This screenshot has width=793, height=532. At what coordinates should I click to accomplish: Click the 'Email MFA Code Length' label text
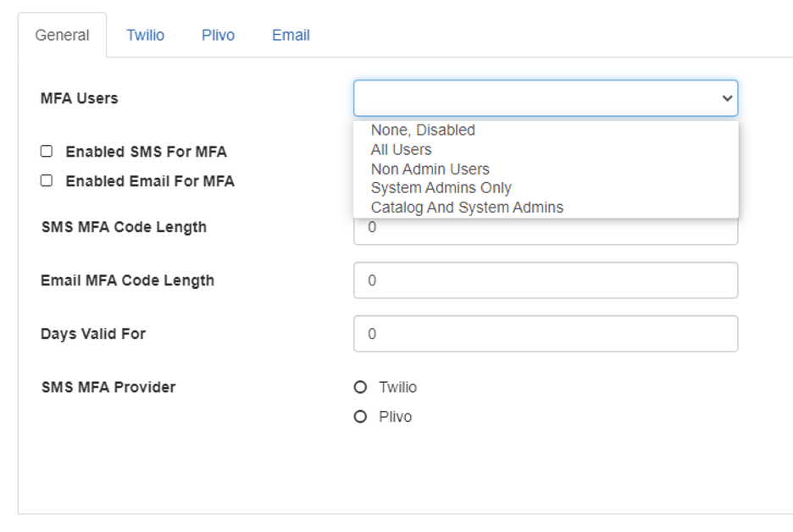tap(127, 280)
